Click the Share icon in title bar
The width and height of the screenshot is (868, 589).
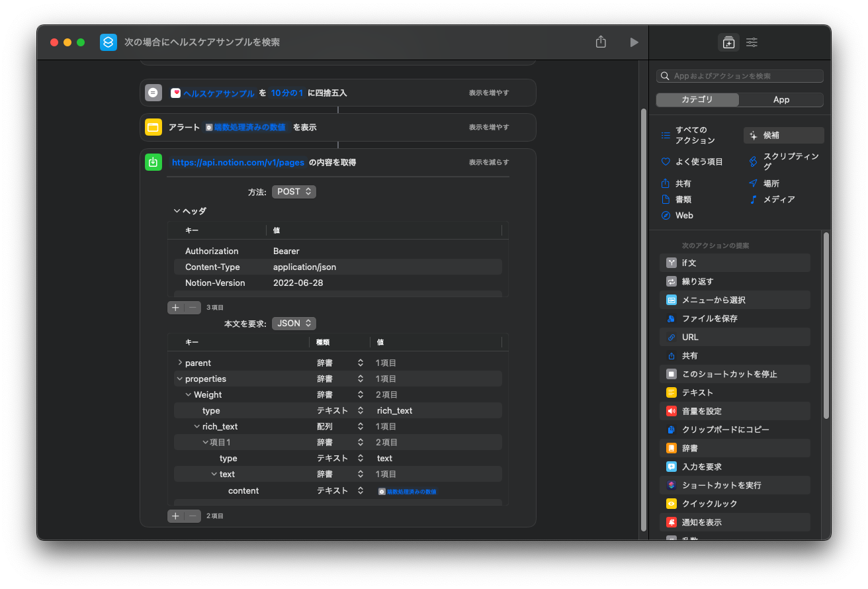click(x=601, y=42)
